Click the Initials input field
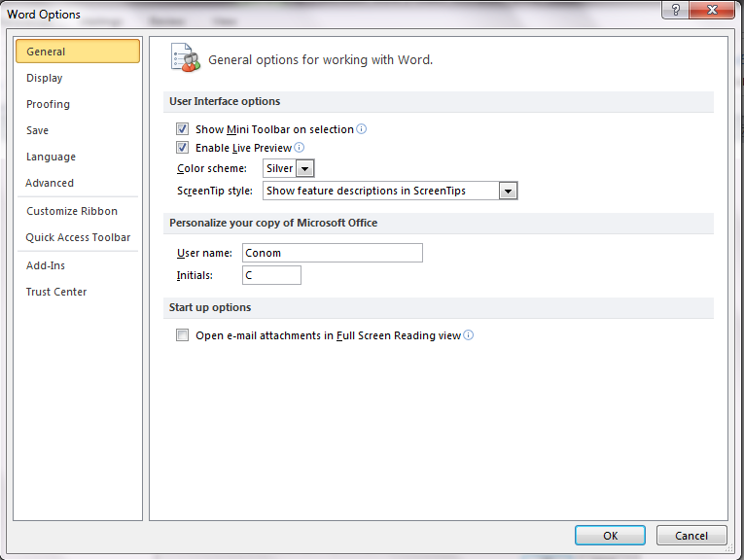The height and width of the screenshot is (560, 744). (x=271, y=275)
